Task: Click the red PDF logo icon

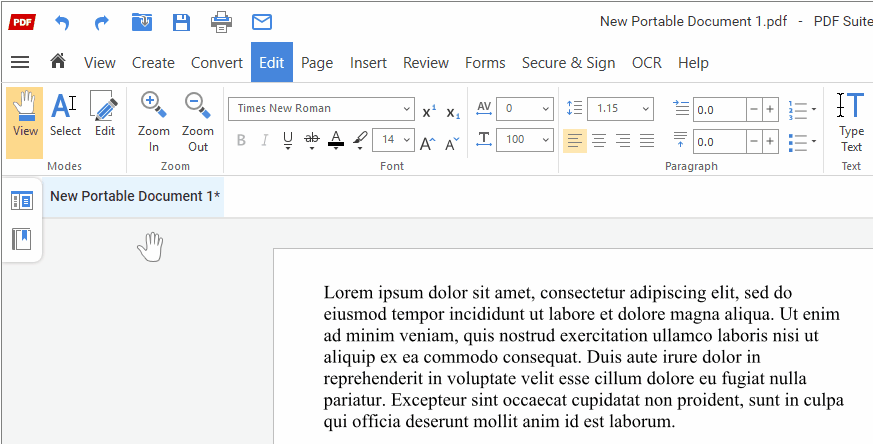Action: tap(22, 22)
